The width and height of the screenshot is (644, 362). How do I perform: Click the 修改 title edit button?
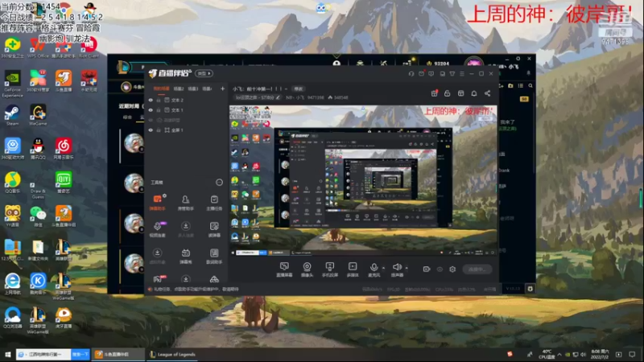[x=299, y=88]
